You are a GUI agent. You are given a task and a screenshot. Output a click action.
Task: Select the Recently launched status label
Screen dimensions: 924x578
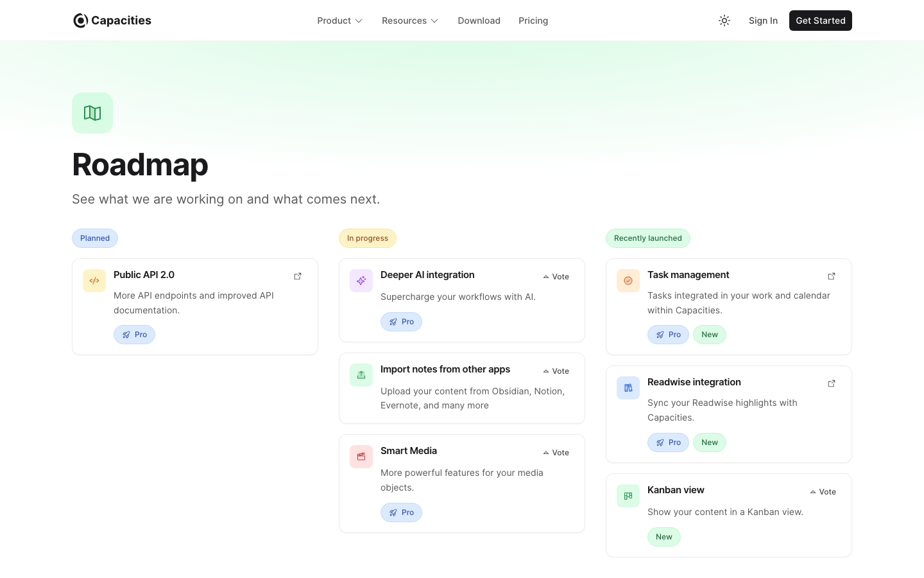click(648, 238)
